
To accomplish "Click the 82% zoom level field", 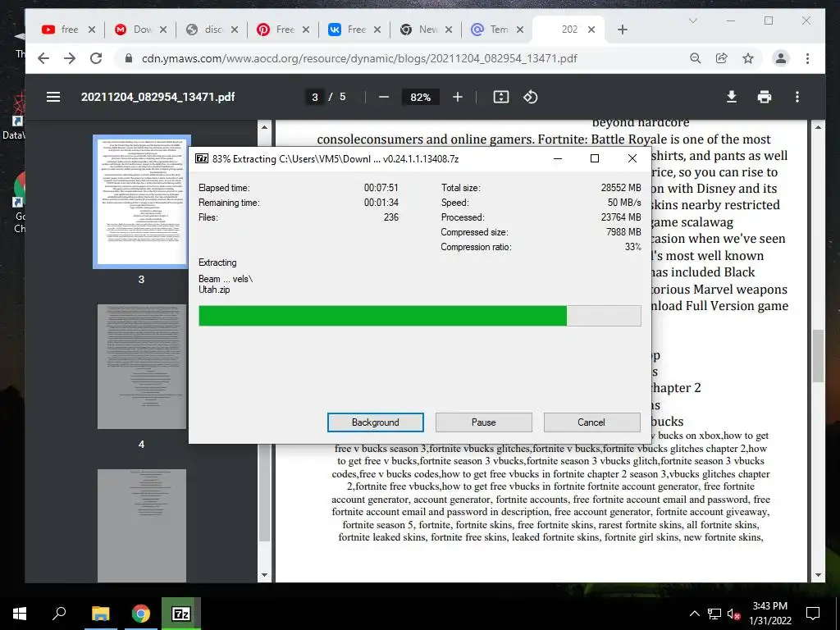I will tap(421, 97).
